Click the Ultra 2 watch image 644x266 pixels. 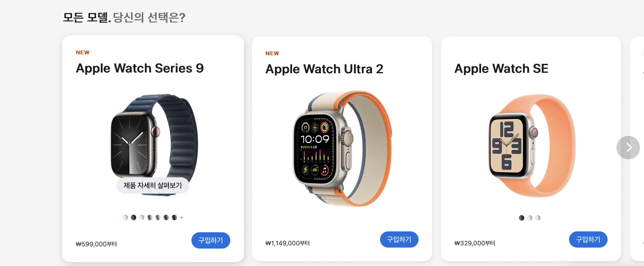(342, 149)
